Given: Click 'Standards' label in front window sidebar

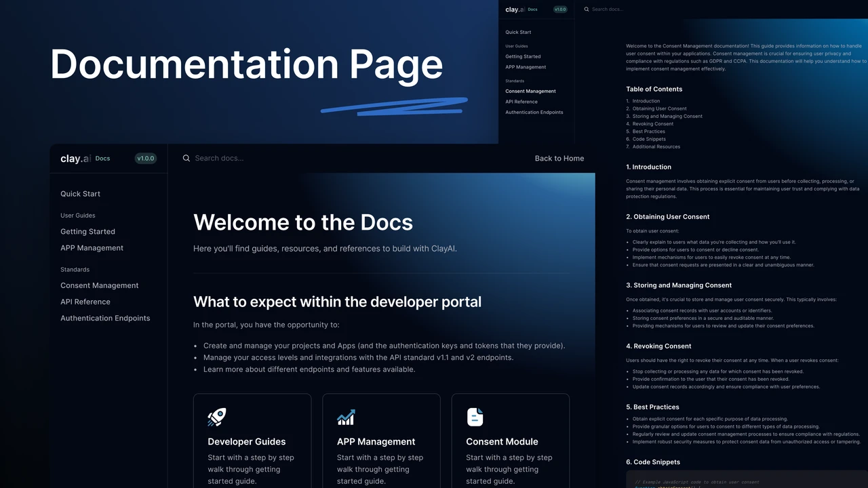Looking at the screenshot, I should (x=75, y=270).
